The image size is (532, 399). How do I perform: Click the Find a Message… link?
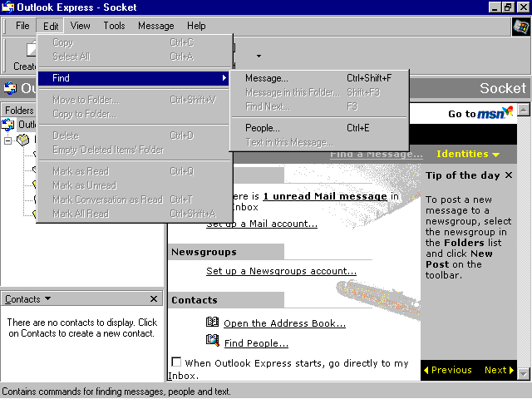pos(377,155)
